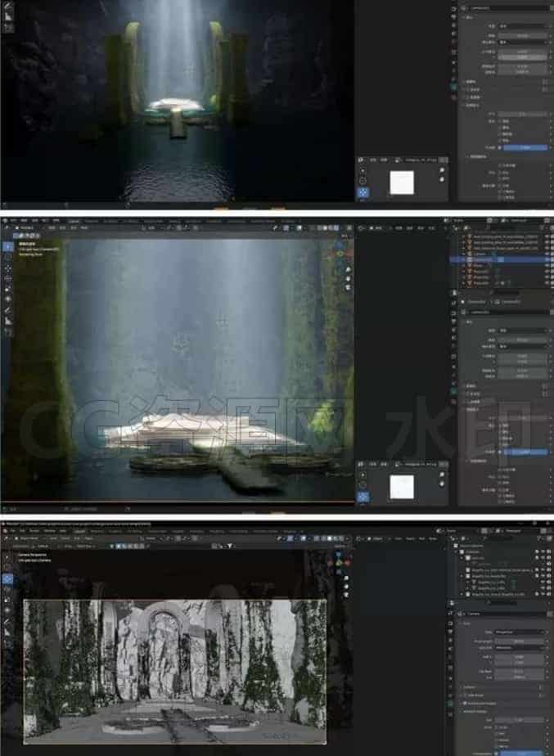Open the lens unit dropdown in the cave render screenshot
The width and height of the screenshot is (554, 756).
(523, 42)
